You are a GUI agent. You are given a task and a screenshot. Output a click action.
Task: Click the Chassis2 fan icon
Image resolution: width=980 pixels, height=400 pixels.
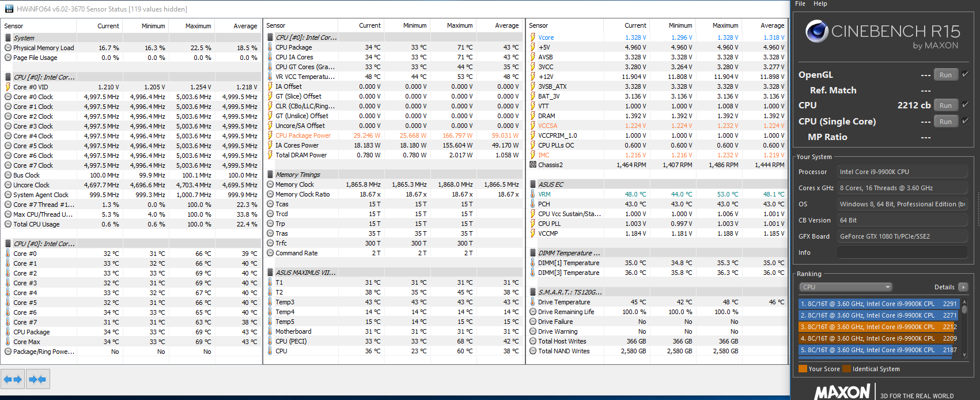533,165
